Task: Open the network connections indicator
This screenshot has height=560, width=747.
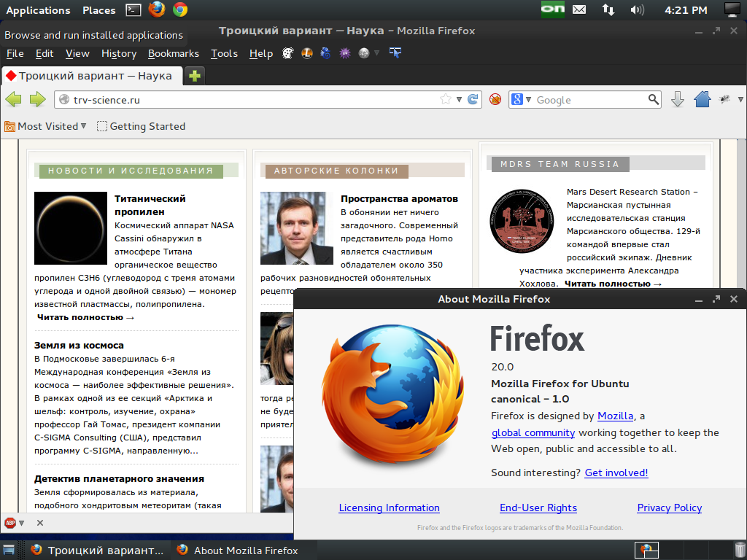Action: pos(608,9)
